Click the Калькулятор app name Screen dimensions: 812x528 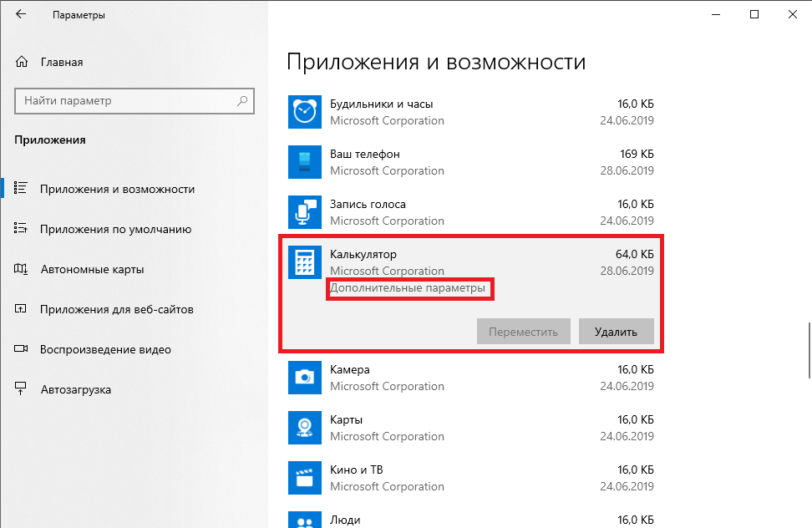[x=363, y=254]
